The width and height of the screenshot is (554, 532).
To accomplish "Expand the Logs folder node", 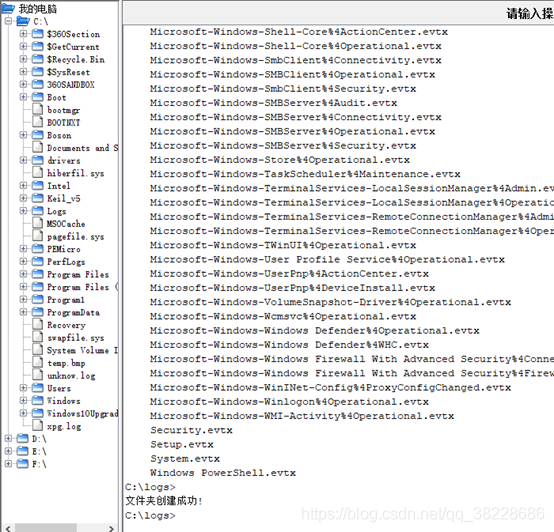I will 23,211.
